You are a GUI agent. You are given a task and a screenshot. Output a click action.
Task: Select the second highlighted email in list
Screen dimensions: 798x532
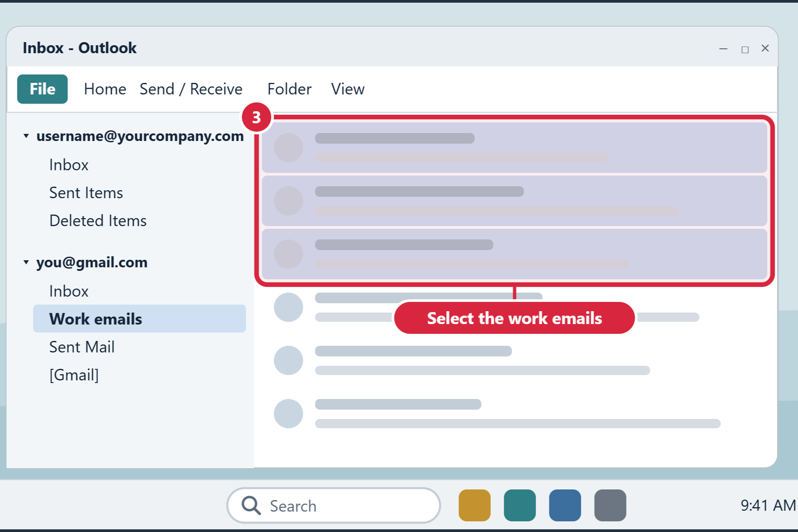[514, 201]
